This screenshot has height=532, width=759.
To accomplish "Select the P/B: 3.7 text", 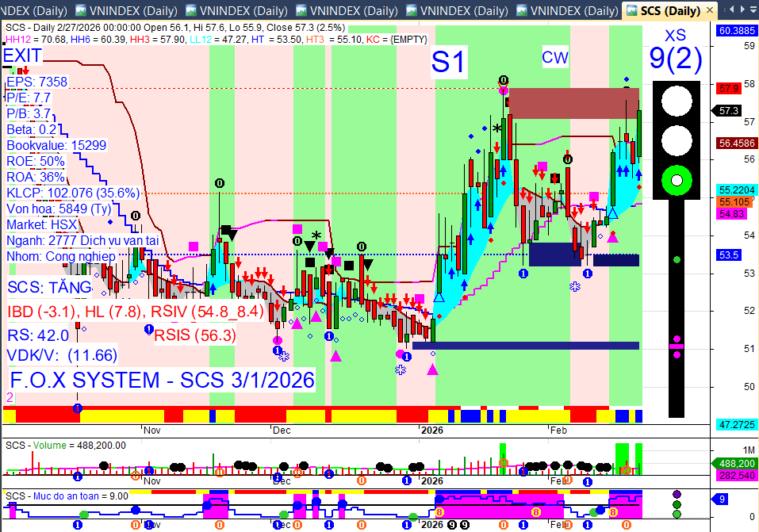I will point(29,113).
